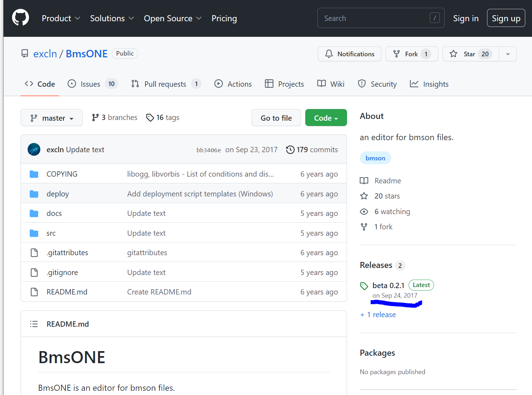This screenshot has width=532, height=395.
Task: Click the README.md file icon in list
Action: (34, 292)
